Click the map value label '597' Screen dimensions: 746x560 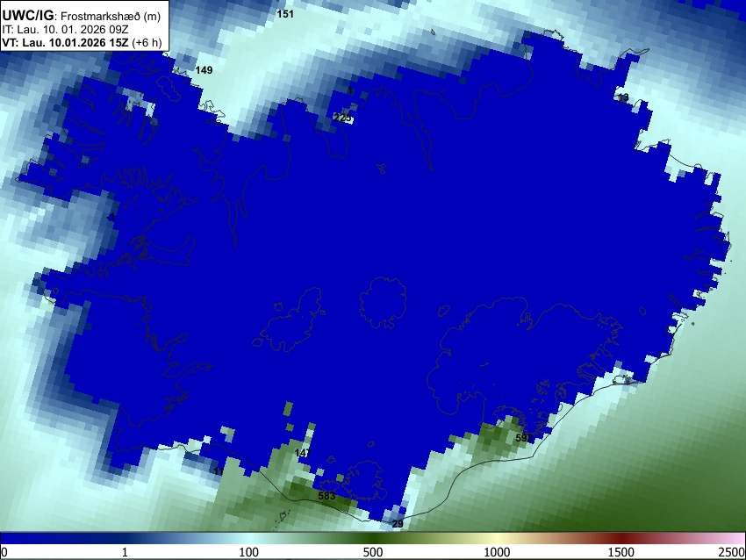click(524, 438)
